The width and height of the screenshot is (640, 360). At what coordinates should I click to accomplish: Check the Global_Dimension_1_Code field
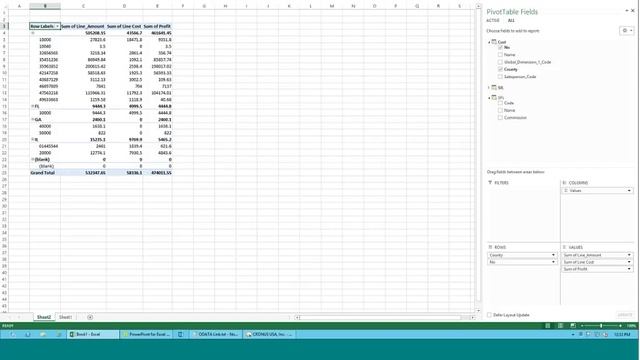click(x=500, y=62)
